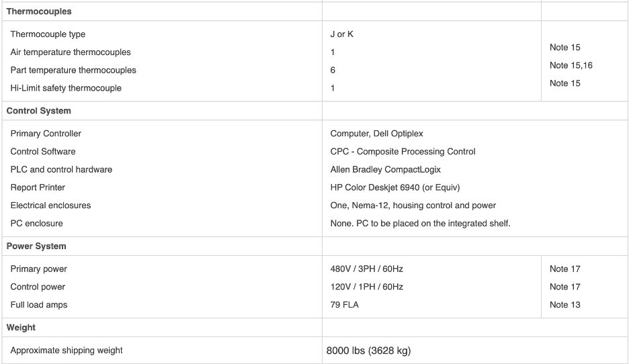
Task: Select the 'PC enclosure' row label
Action: coord(36,223)
